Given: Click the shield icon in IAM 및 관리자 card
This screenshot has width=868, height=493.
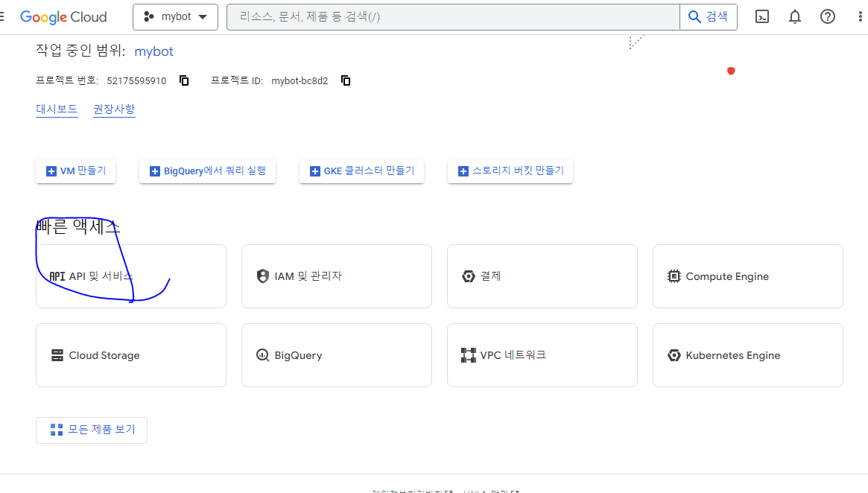Looking at the screenshot, I should coord(263,276).
